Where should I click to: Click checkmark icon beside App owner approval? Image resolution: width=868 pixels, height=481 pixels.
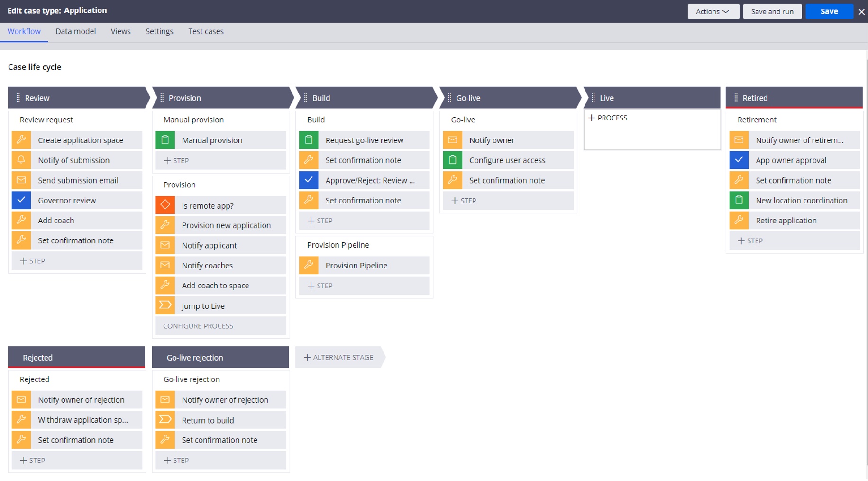[x=739, y=160]
